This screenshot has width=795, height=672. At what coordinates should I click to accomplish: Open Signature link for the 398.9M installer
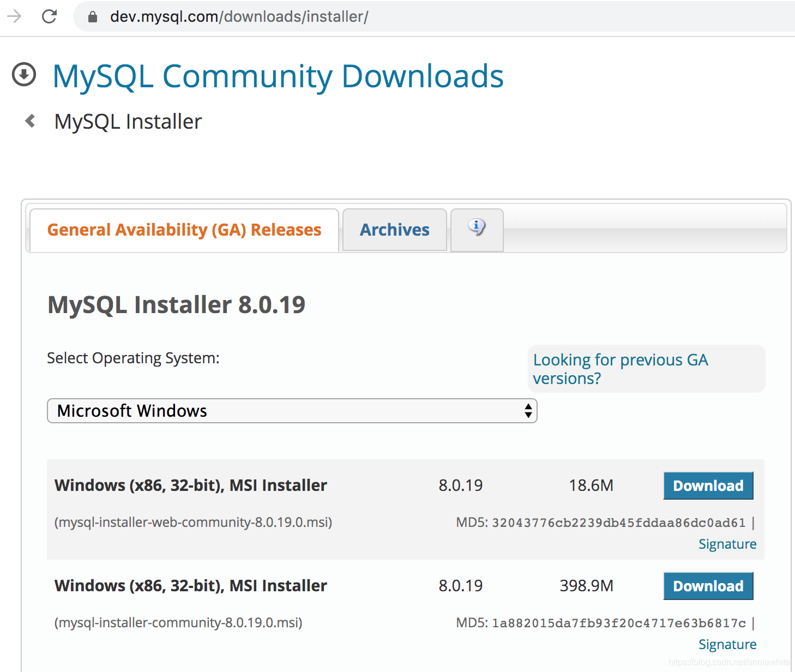[x=727, y=644]
